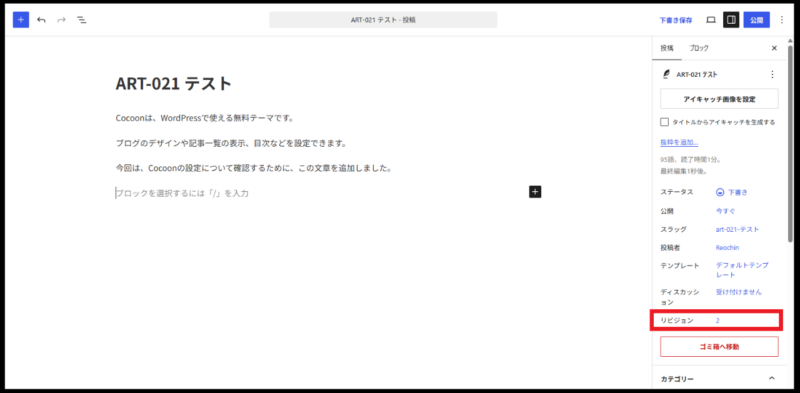Close the settings sidebar
Viewport: 800px width, 393px height.
774,48
